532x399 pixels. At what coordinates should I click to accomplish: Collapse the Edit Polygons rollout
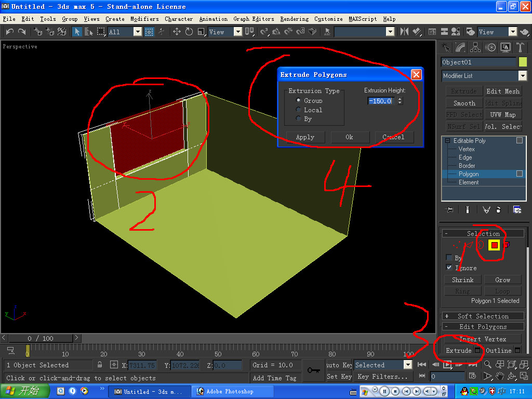click(483, 326)
